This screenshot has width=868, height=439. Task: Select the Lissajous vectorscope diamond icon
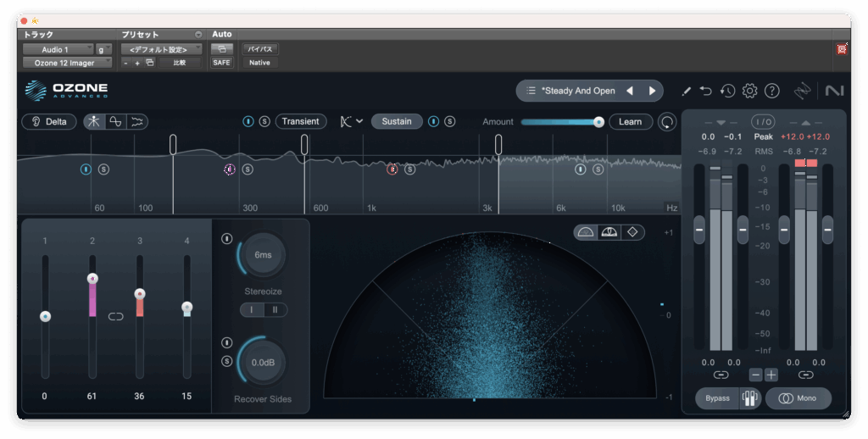(632, 231)
